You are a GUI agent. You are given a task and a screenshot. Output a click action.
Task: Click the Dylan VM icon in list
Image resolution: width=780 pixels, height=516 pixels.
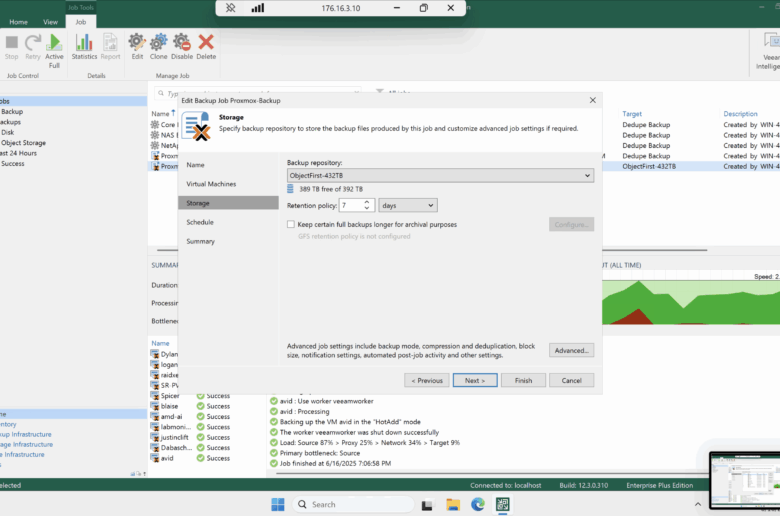(x=155, y=354)
